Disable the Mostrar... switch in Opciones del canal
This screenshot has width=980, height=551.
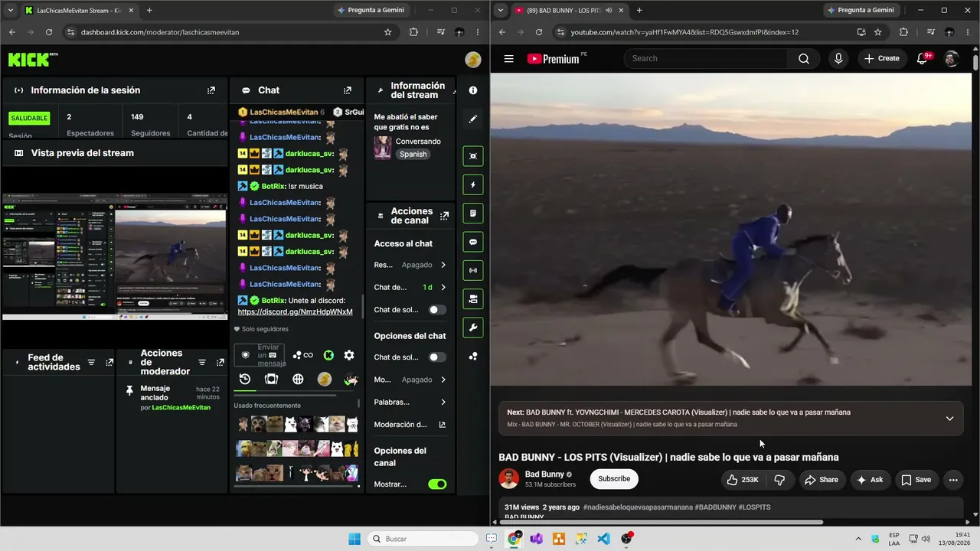tap(437, 484)
